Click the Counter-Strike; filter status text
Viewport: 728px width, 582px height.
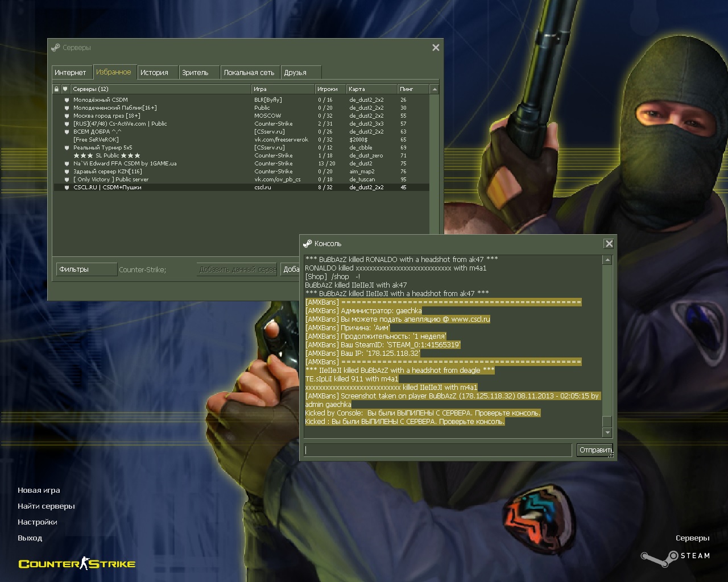(x=143, y=270)
